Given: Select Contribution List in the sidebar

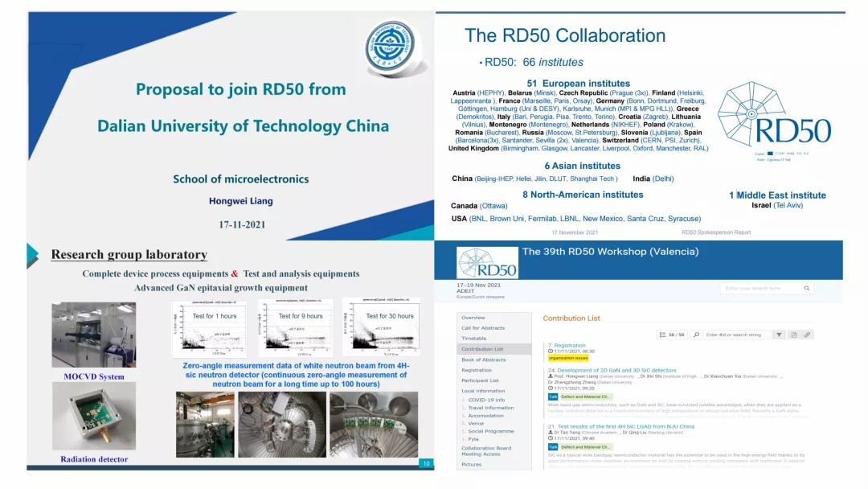Looking at the screenshot, I should [x=493, y=349].
